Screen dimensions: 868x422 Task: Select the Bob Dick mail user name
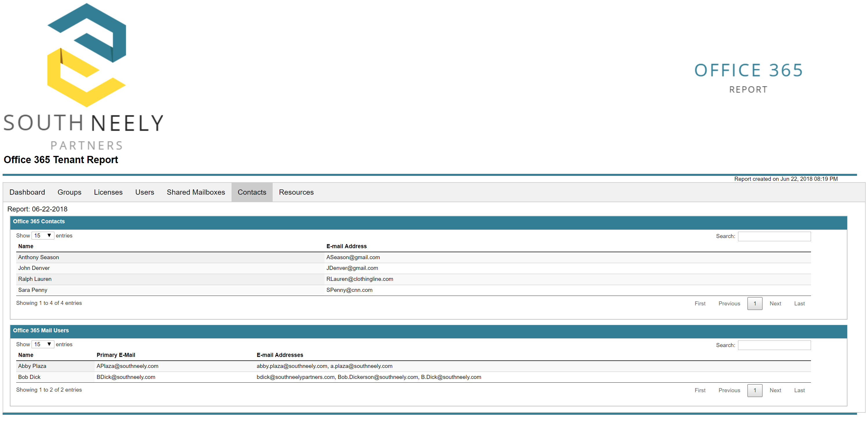pyautogui.click(x=29, y=377)
